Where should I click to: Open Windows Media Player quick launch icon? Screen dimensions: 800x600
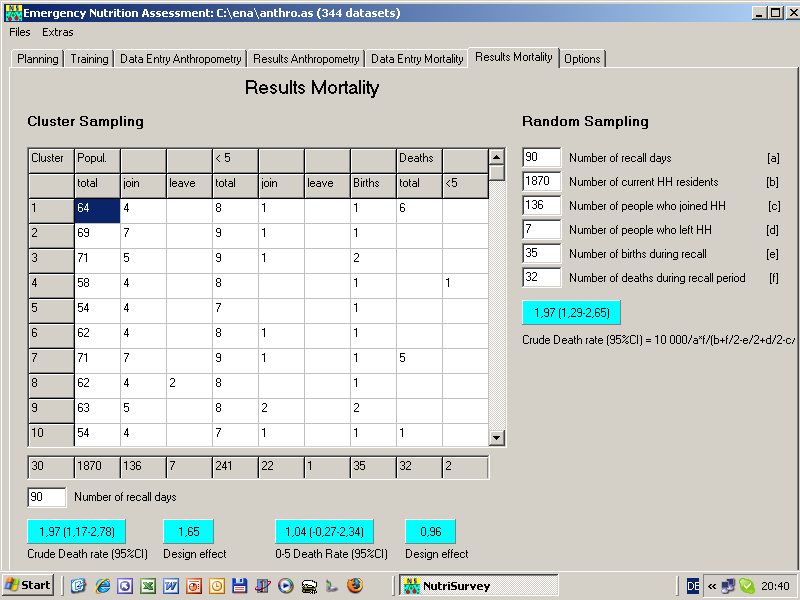pos(285,586)
